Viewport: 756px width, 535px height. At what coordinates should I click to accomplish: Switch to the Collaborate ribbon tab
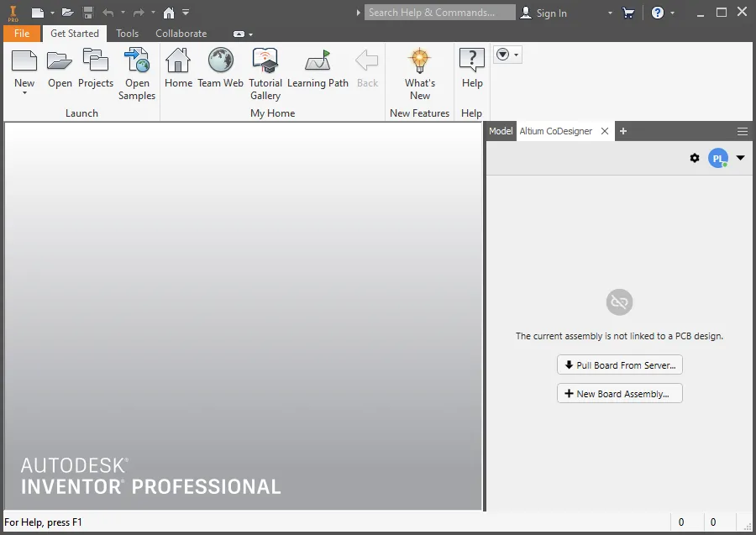point(181,34)
